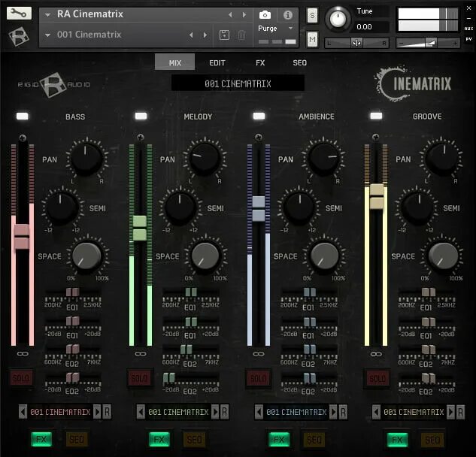Select next Groove sound arrow
The image size is (476, 457).
[x=450, y=412]
